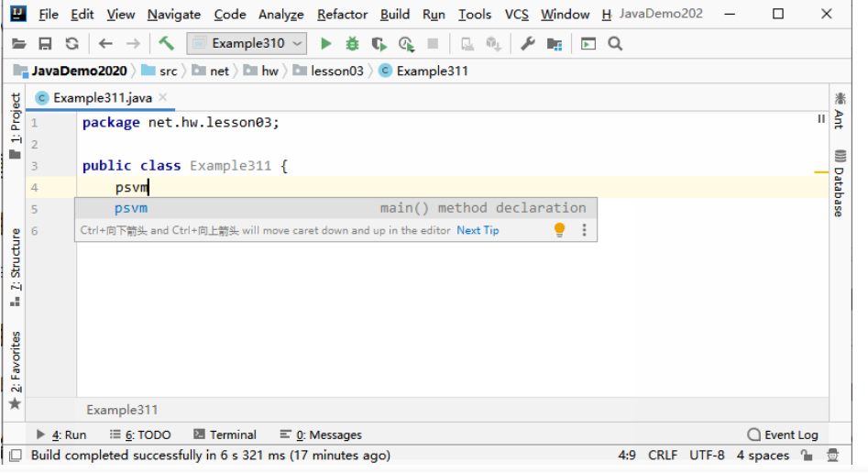Close the Example311.java tab

click(x=163, y=97)
